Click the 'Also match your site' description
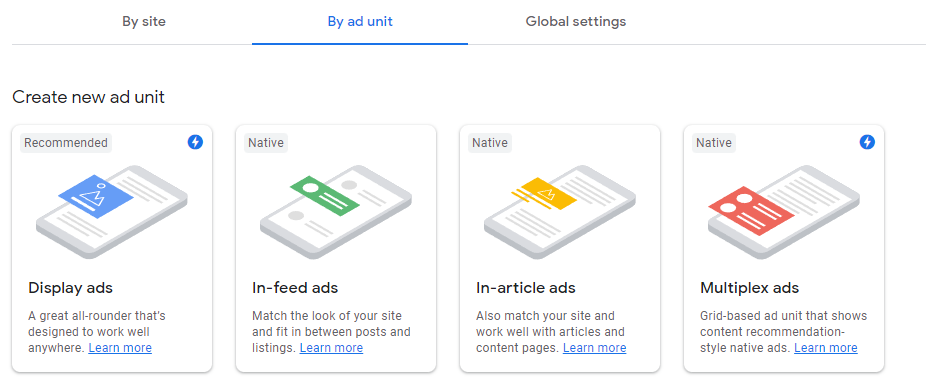This screenshot has width=926, height=392. (551, 332)
